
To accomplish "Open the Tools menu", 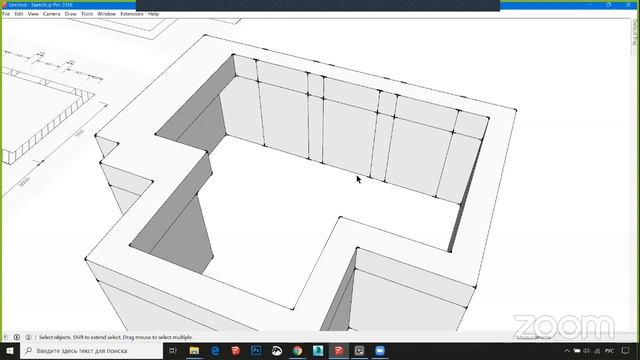I will (87, 14).
